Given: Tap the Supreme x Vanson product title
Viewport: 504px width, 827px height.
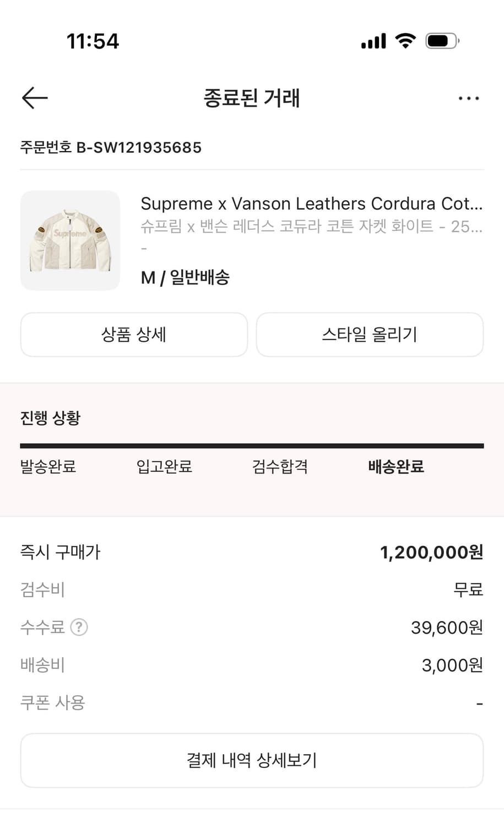Looking at the screenshot, I should pyautogui.click(x=311, y=204).
